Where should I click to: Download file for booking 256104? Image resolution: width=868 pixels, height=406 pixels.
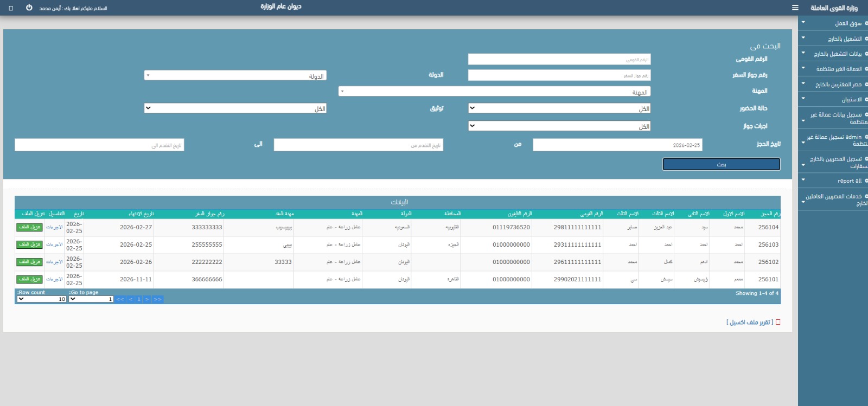point(29,228)
